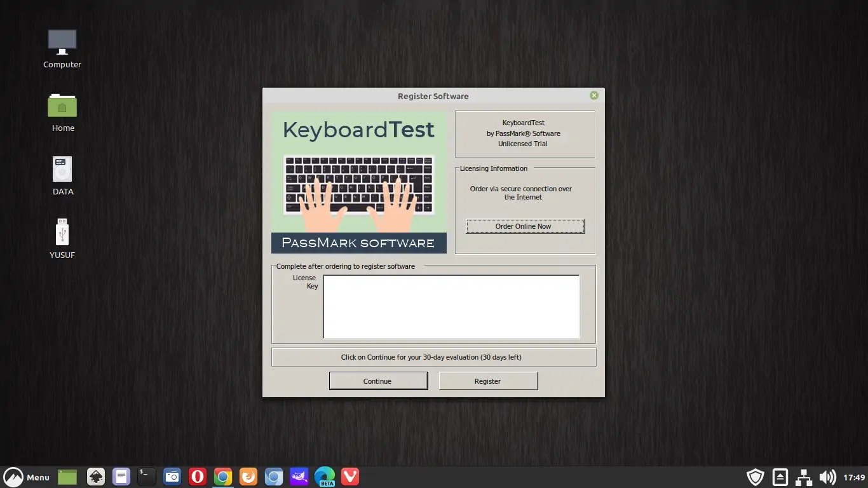Close the Register Software dialog

[x=594, y=95]
